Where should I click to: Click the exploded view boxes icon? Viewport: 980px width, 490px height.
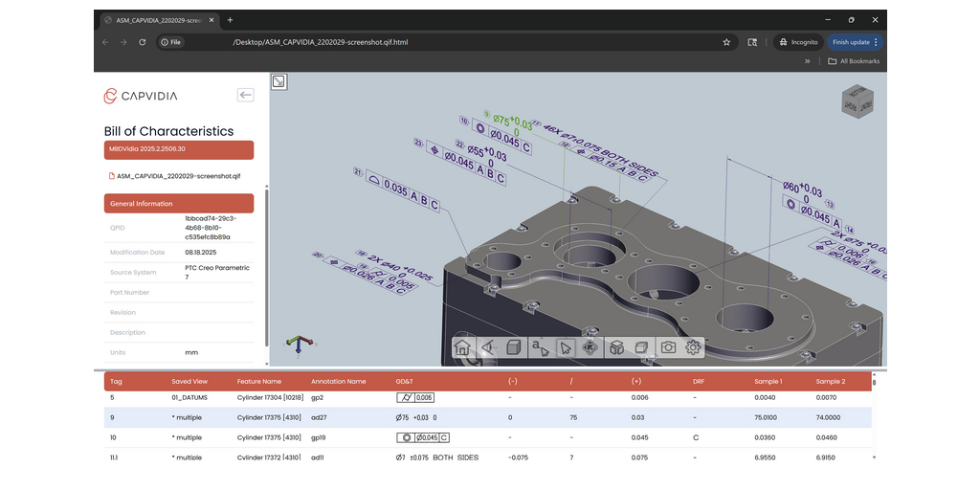[x=617, y=347]
